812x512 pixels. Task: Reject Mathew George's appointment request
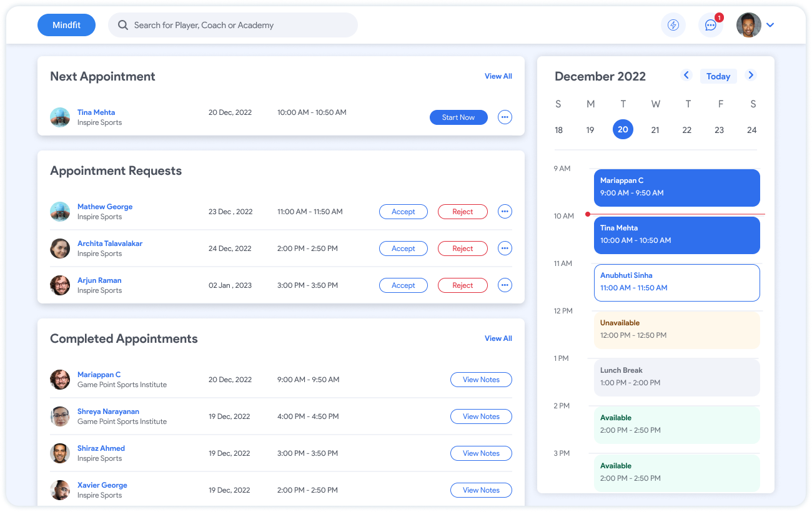click(463, 212)
